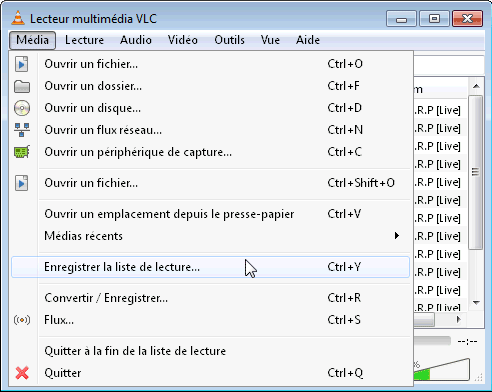This screenshot has width=492, height=392.
Task: Click the VLC cone icon in the title bar
Action: point(18,18)
